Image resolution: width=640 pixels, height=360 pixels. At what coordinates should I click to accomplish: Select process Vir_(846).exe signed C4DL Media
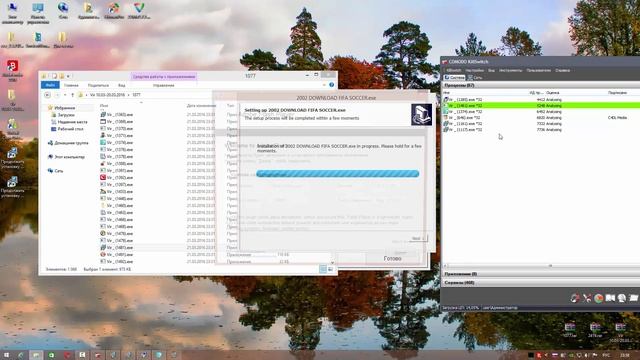[542, 118]
